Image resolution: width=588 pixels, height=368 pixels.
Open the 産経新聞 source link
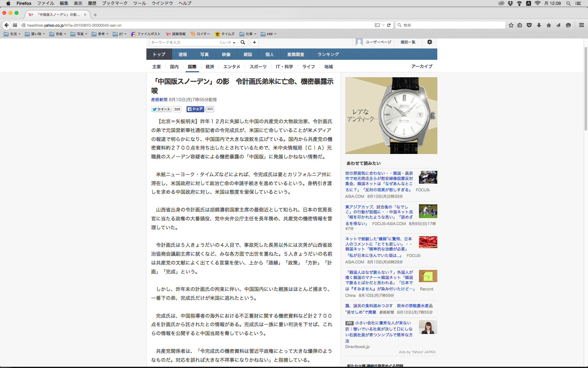159,100
